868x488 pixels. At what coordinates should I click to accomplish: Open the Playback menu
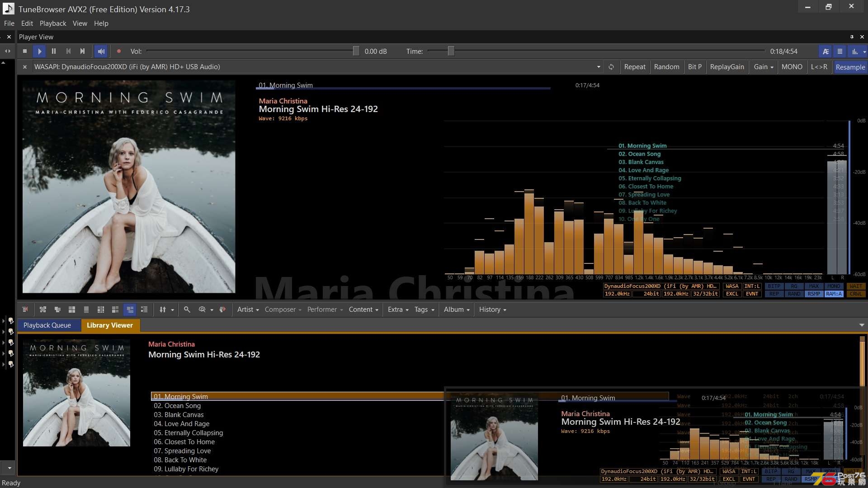pyautogui.click(x=53, y=23)
